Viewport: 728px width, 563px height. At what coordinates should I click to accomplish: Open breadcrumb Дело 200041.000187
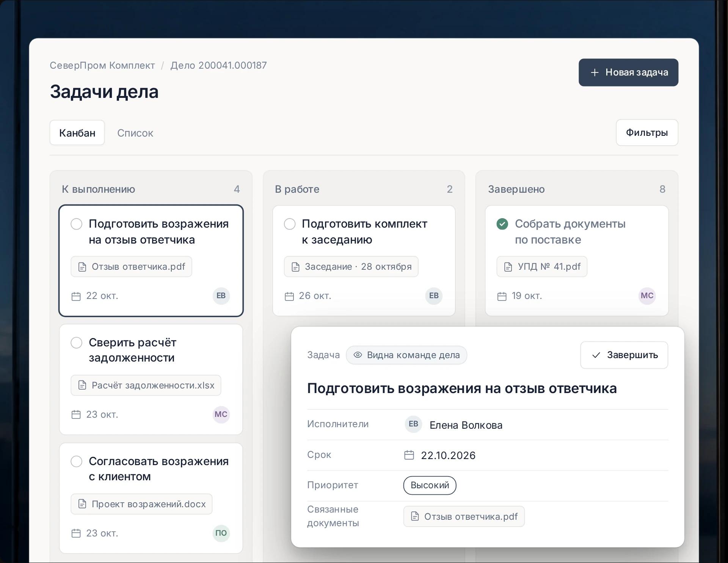(218, 66)
